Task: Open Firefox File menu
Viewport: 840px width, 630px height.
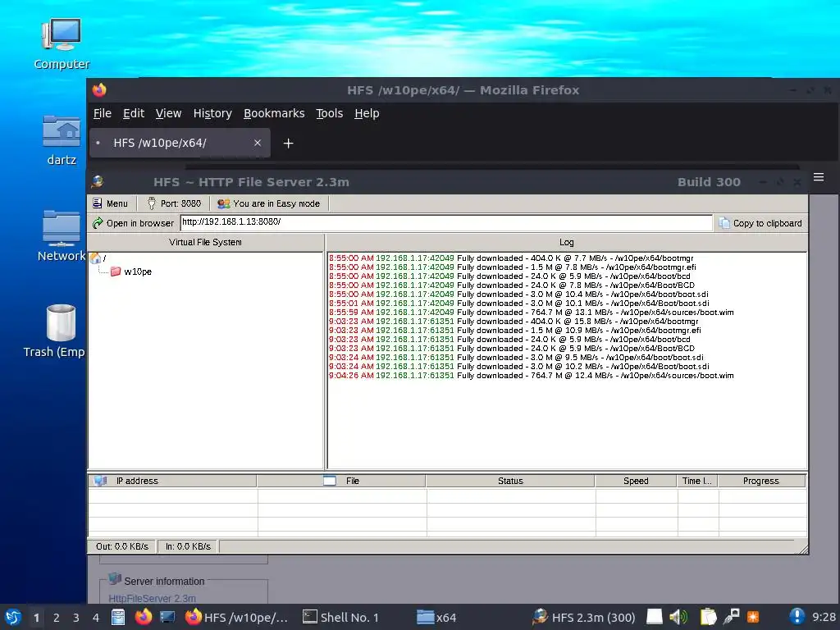Action: (103, 113)
